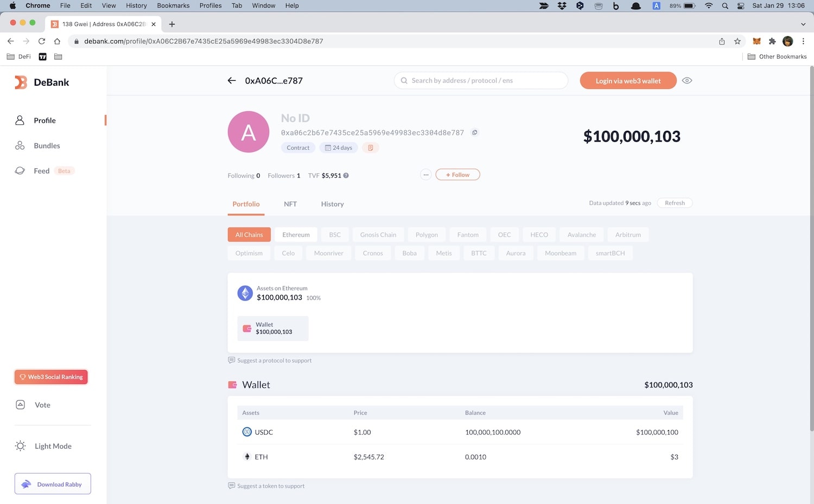Open Other Bookmarks folder
The width and height of the screenshot is (814, 504).
tap(777, 56)
